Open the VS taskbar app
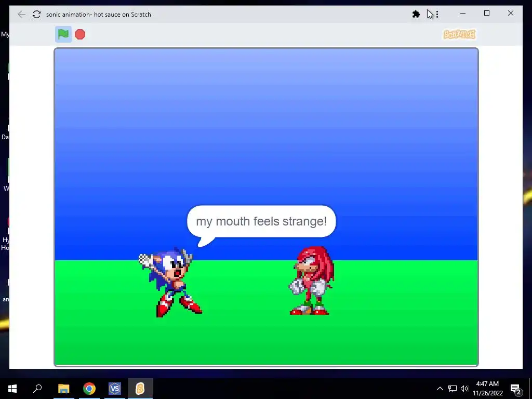 click(115, 389)
